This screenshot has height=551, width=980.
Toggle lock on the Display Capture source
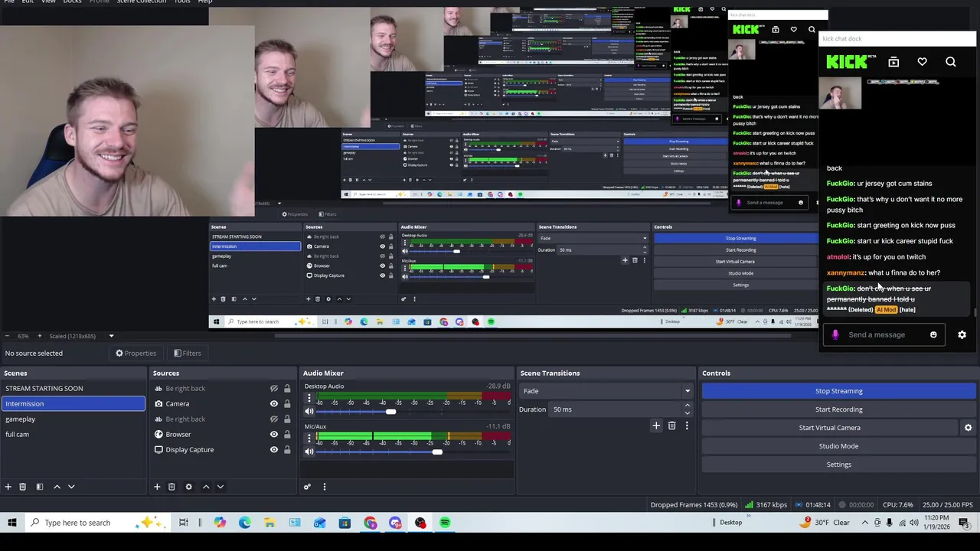287,449
